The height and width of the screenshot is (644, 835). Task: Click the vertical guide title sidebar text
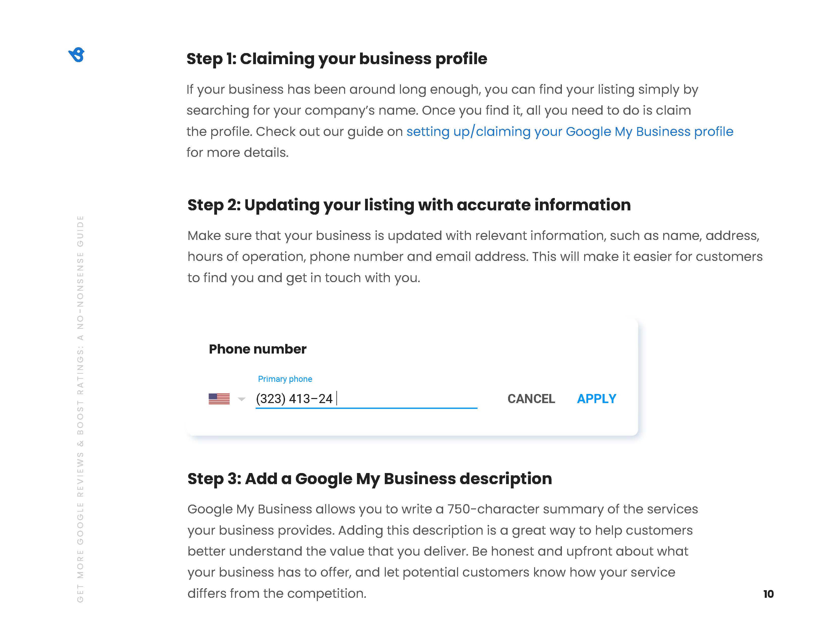pos(80,409)
